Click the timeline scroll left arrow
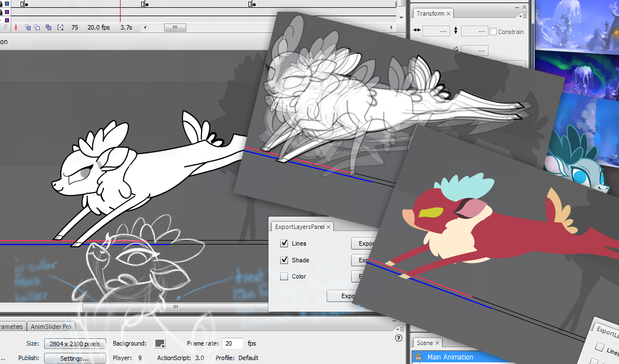This screenshot has height=364, width=619. tap(145, 27)
